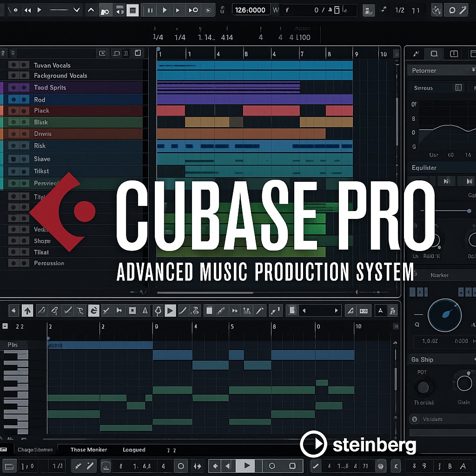Select the rounded-square tab atop the right panel
Viewport: 476px width, 476px height.
pos(434,54)
